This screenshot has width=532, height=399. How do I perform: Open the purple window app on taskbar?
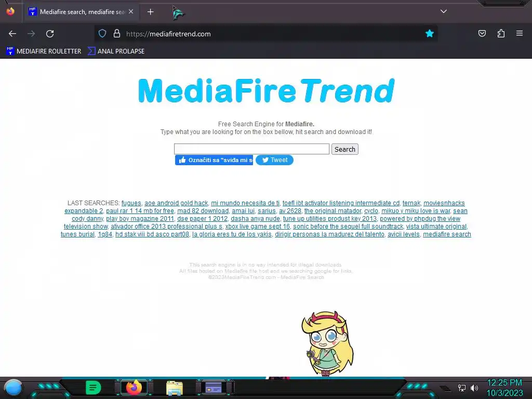coord(214,388)
